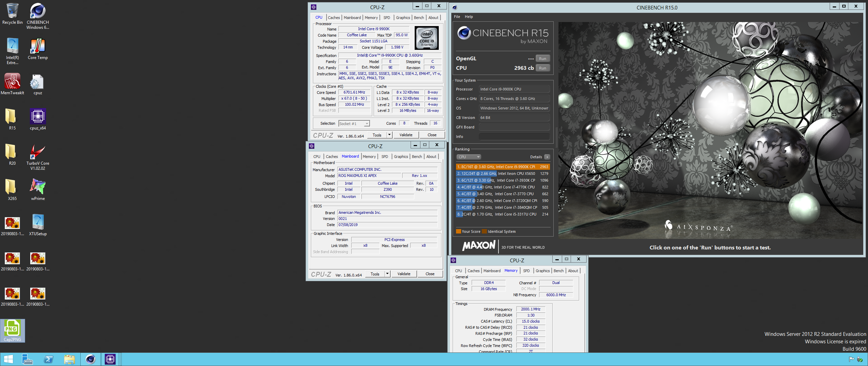868x366 pixels.
Task: Launch PowerShell from the taskbar
Action: point(48,359)
